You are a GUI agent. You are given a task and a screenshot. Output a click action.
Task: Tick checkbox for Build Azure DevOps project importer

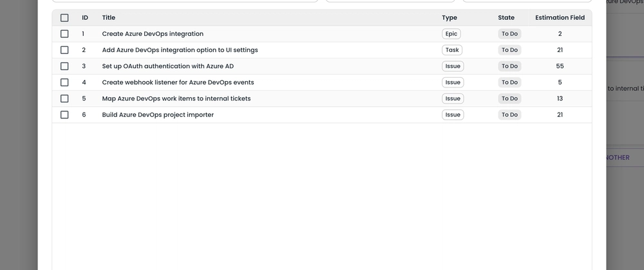click(x=64, y=114)
